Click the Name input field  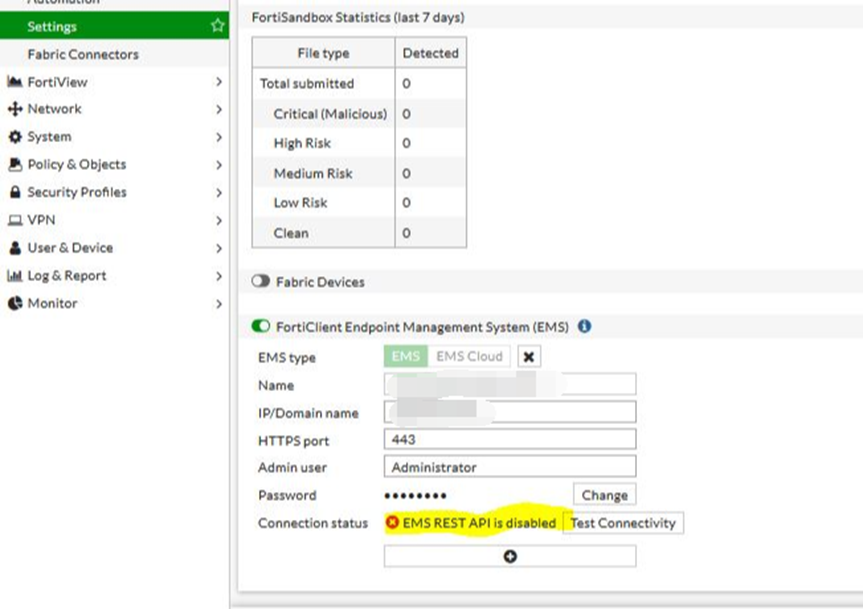tap(510, 384)
